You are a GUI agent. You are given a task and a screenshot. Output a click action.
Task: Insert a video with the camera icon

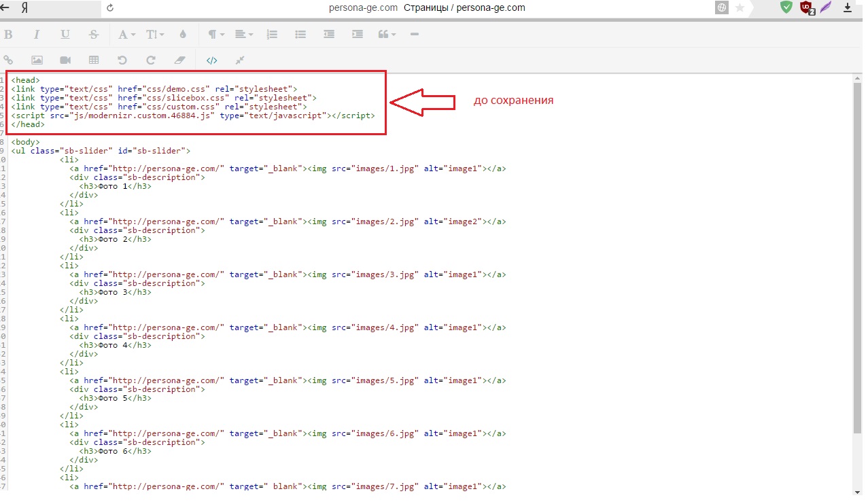[x=65, y=60]
